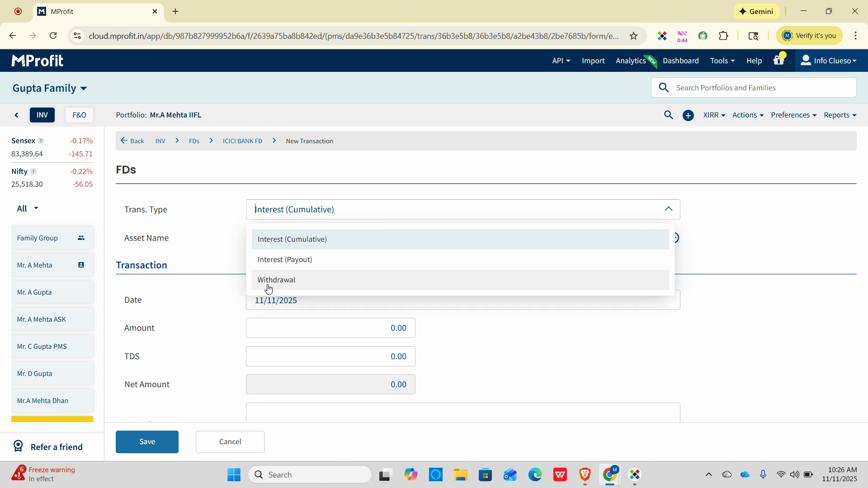Image resolution: width=868 pixels, height=488 pixels.
Task: Click the Family Group people icon
Action: coord(81,238)
